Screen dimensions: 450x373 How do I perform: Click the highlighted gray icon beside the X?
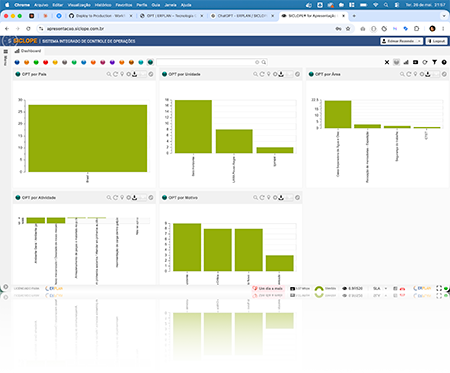396,62
